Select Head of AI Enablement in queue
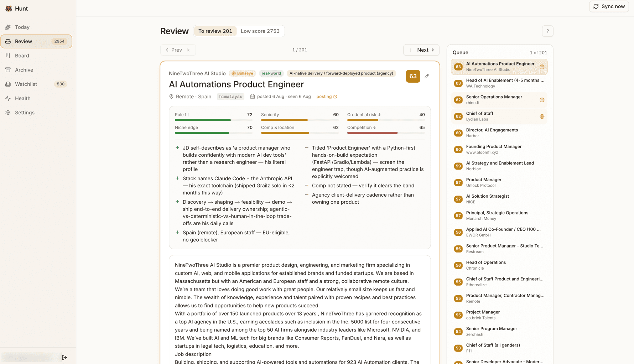This screenshot has width=634, height=364. [499, 83]
